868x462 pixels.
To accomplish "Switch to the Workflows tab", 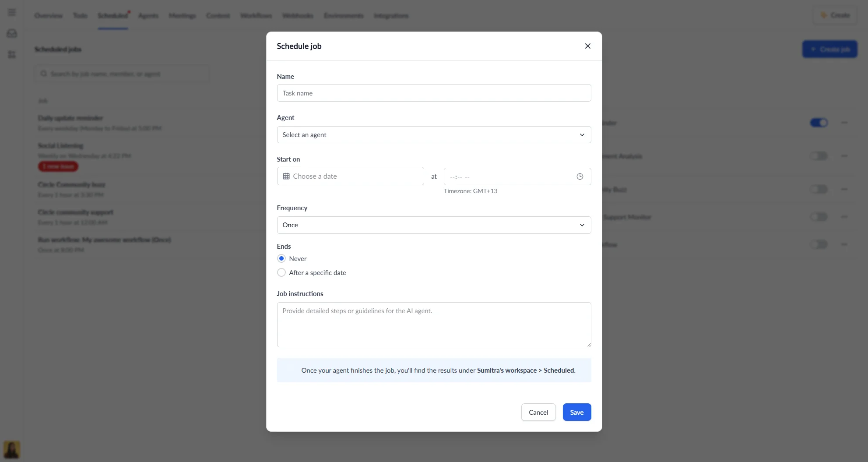I will tap(256, 15).
